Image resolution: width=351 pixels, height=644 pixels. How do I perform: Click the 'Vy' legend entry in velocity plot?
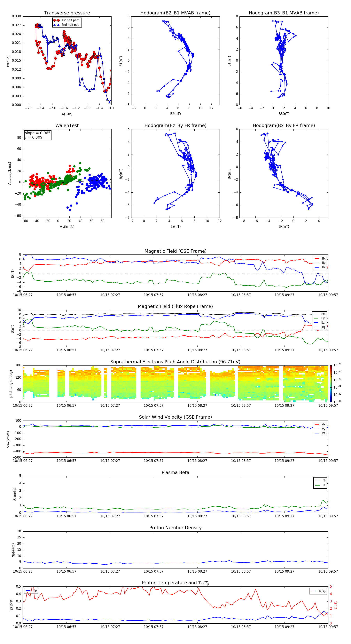click(320, 429)
